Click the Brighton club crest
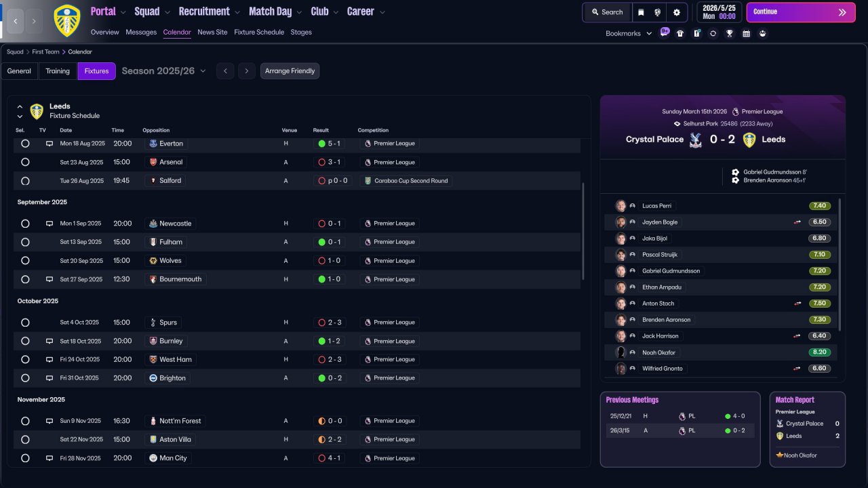868x488 pixels. (x=153, y=378)
